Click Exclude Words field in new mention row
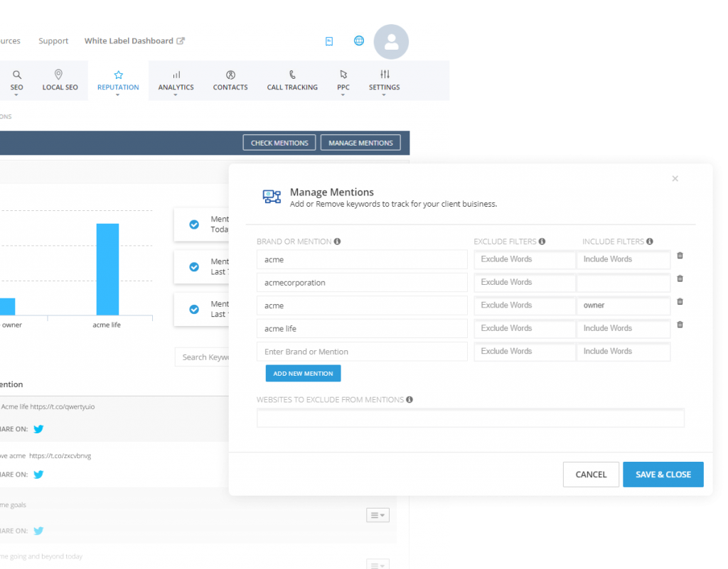 (x=525, y=352)
